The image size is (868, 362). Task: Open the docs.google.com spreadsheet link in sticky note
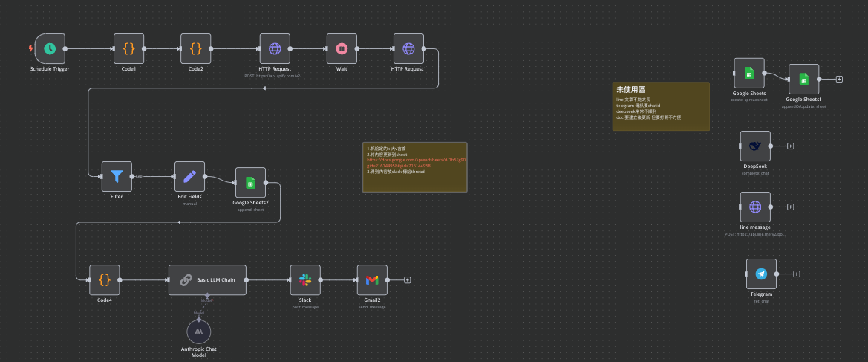(417, 163)
